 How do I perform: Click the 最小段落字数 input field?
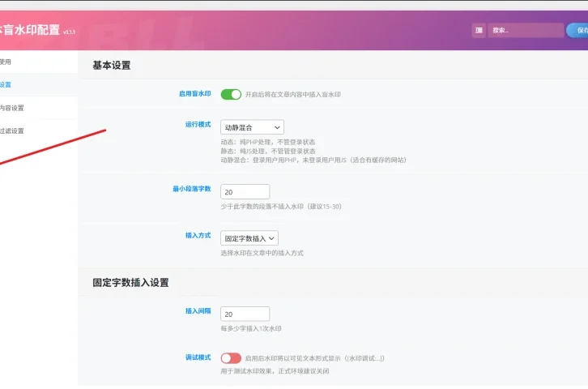point(245,192)
